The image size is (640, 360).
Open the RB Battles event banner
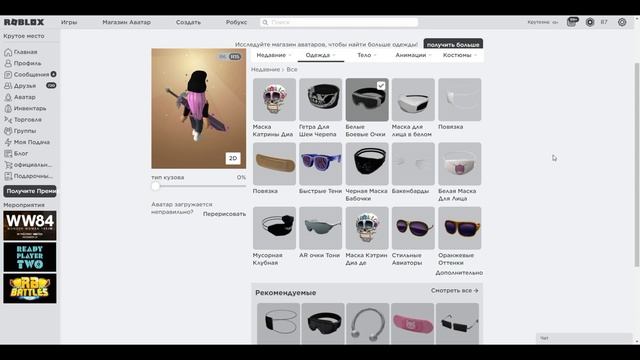pyautogui.click(x=30, y=289)
